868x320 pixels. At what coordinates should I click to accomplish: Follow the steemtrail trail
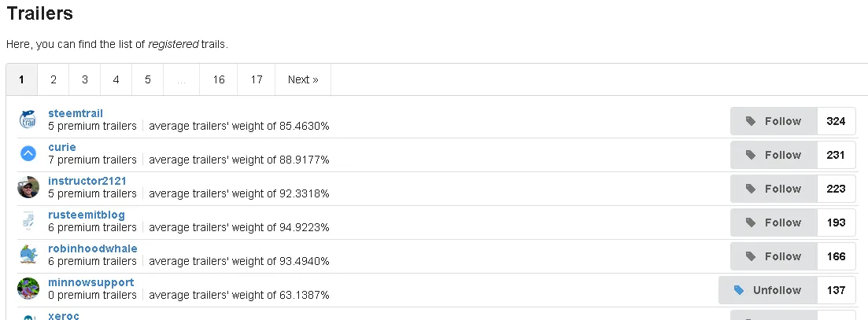[774, 121]
